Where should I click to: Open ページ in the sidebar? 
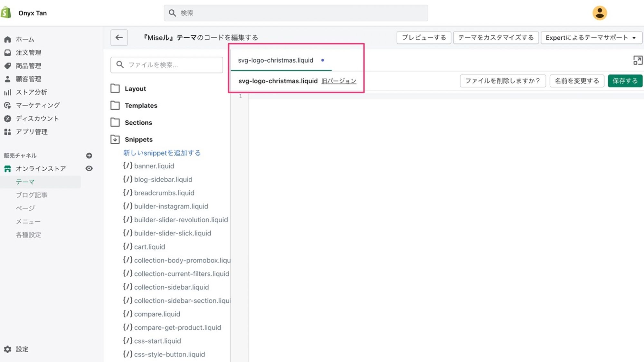point(25,208)
